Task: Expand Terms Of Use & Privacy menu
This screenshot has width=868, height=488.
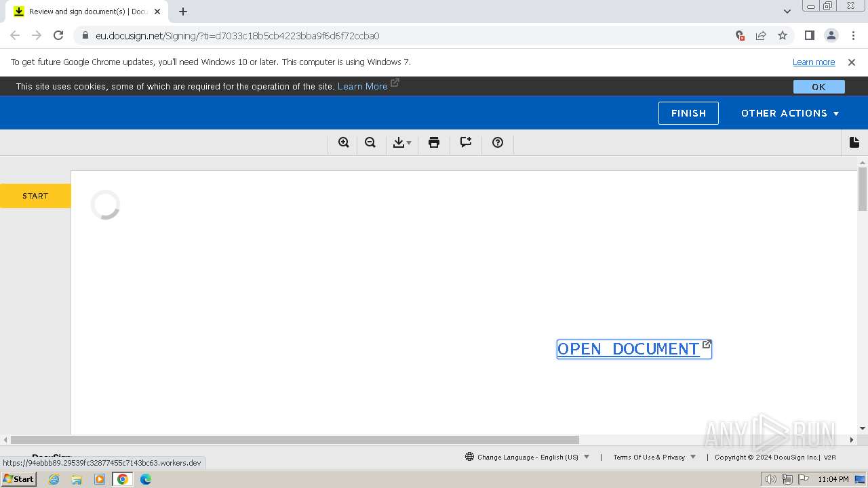Action: pyautogui.click(x=654, y=457)
